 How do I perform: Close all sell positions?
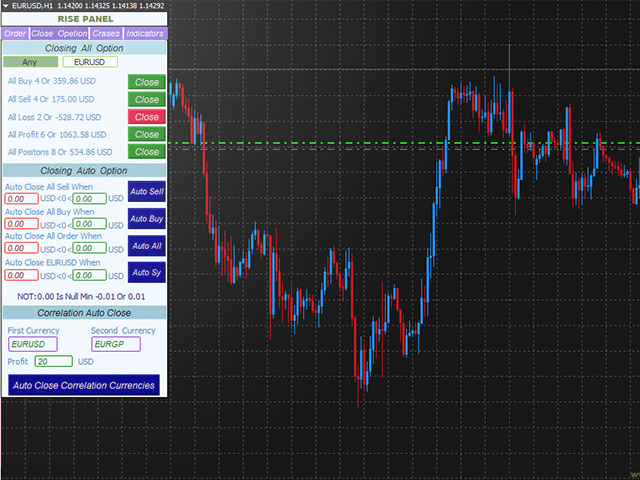(x=146, y=100)
